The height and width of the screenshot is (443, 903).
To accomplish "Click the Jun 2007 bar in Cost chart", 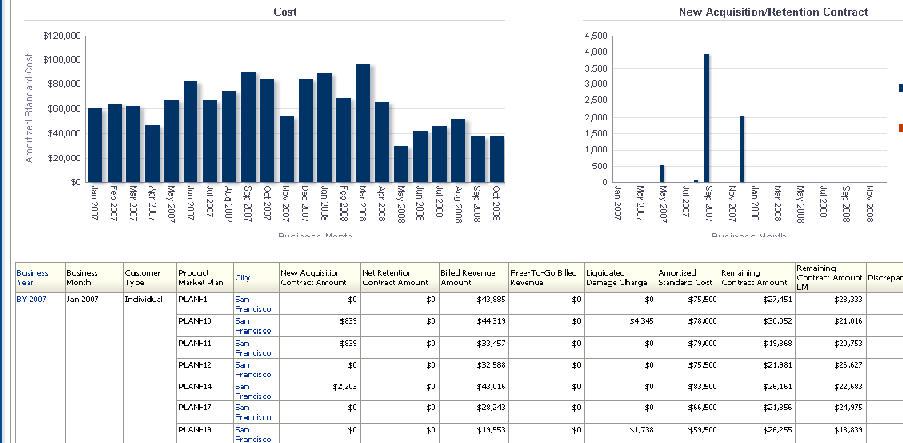I will [191, 132].
